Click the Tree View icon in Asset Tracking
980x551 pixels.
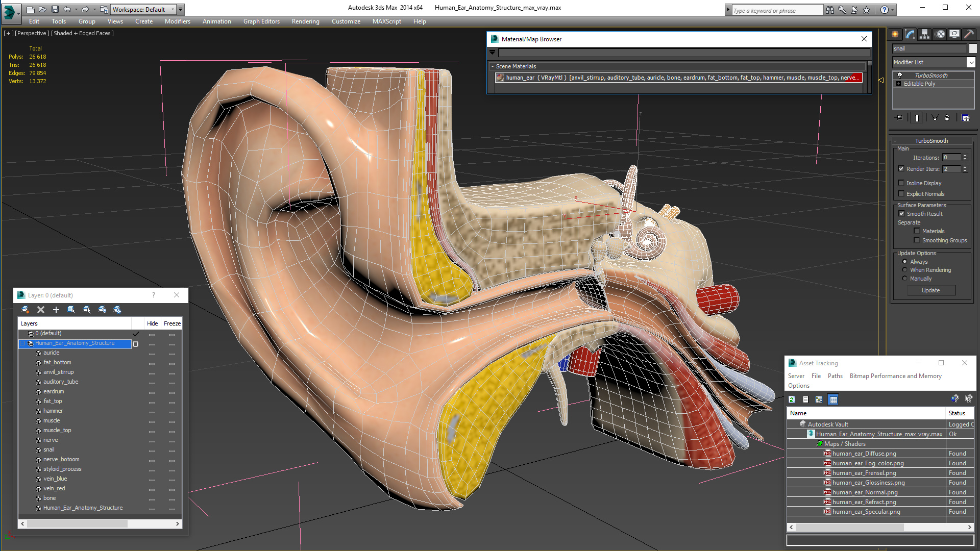pos(819,399)
